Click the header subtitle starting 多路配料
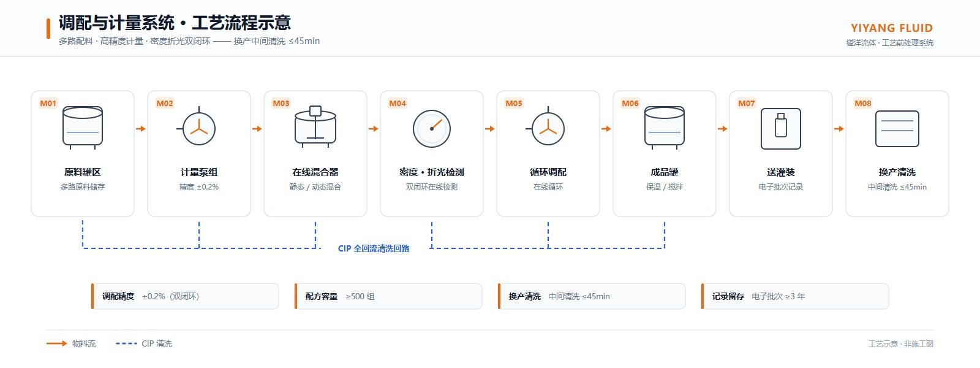Viewport: 980px width, 368px height. (x=189, y=41)
